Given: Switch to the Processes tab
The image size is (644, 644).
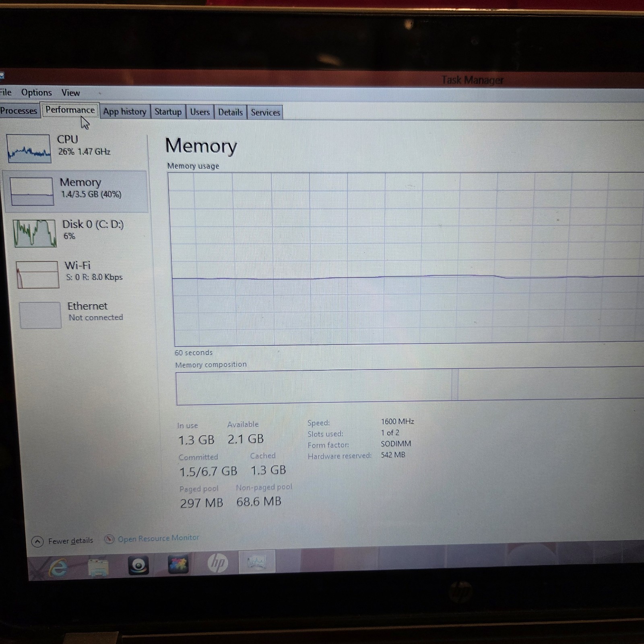Looking at the screenshot, I should 19,111.
